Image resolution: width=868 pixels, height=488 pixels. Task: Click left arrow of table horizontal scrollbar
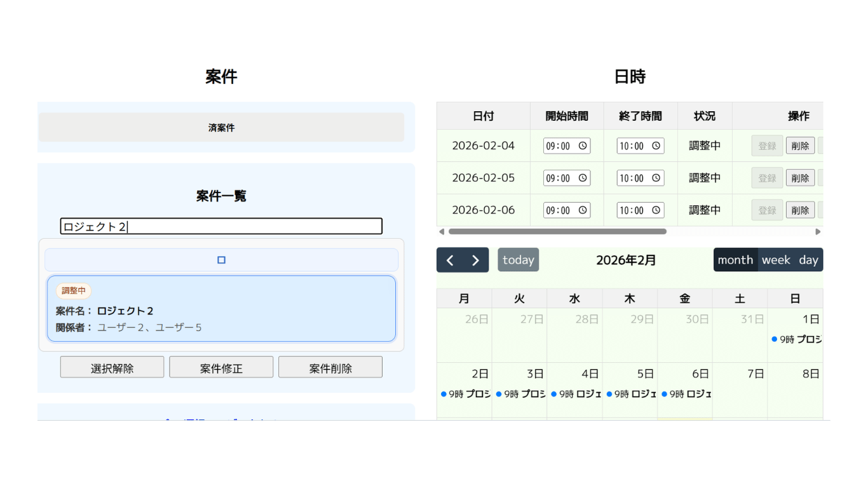[x=442, y=232]
